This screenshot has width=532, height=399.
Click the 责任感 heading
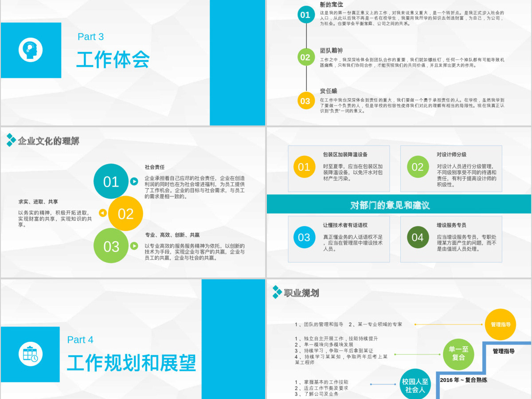(x=329, y=91)
